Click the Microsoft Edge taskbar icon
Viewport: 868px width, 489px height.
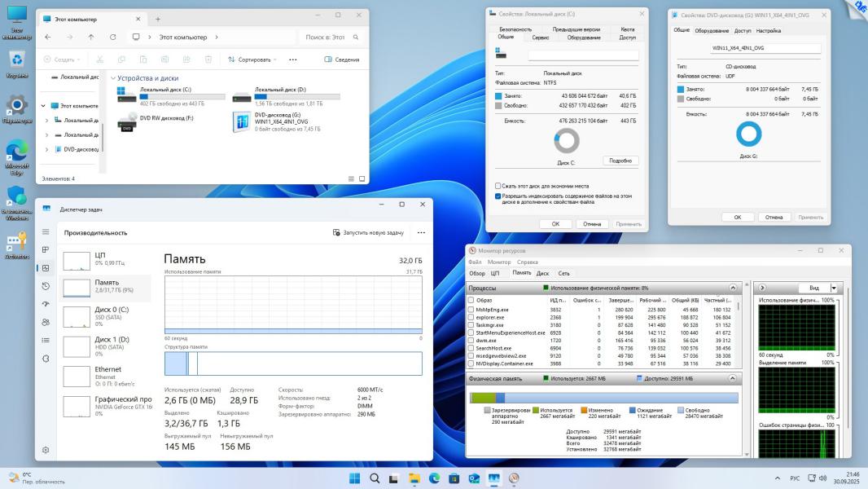click(x=434, y=478)
